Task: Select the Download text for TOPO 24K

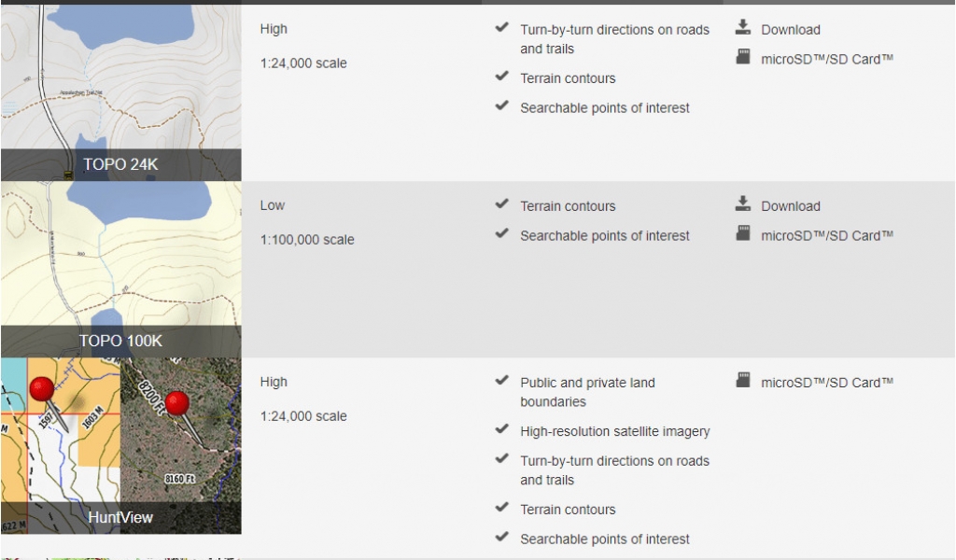Action: pos(790,30)
